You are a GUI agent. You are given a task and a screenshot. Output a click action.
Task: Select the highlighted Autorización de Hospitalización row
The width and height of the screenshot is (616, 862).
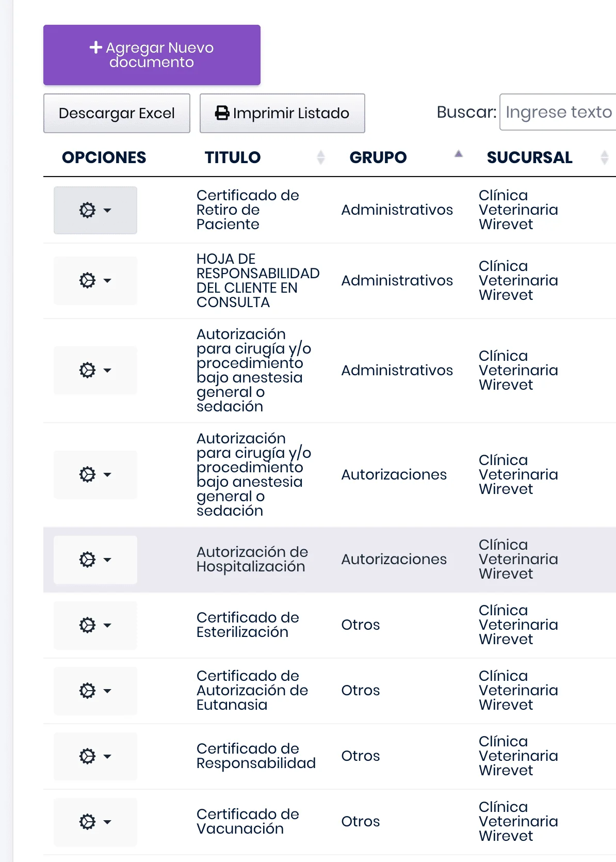click(x=329, y=559)
